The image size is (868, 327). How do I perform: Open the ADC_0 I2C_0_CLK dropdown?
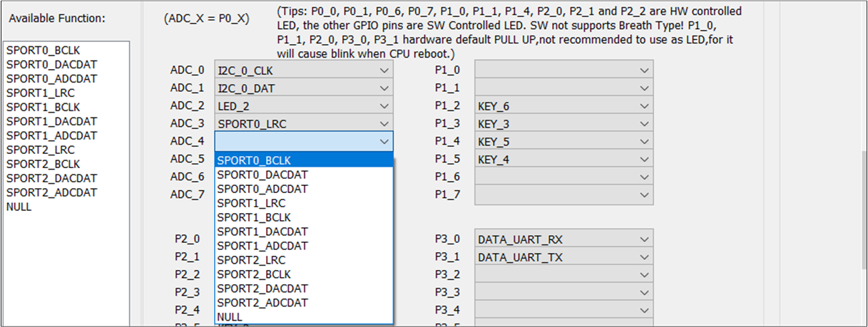click(303, 71)
